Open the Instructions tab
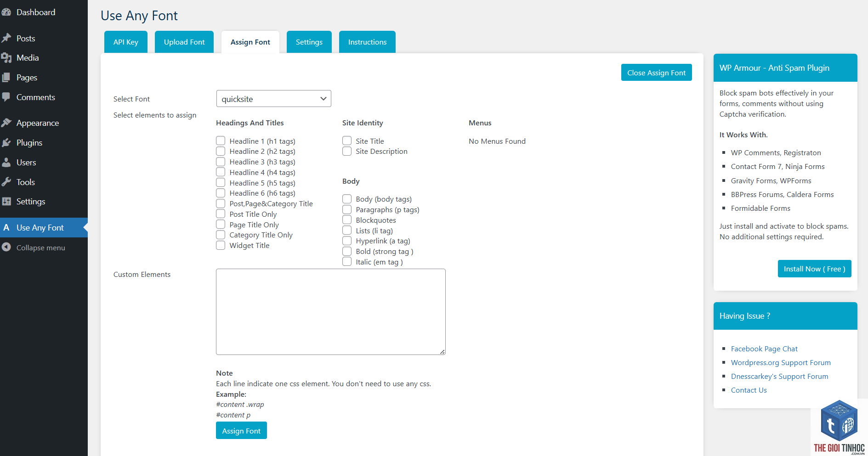 point(367,42)
